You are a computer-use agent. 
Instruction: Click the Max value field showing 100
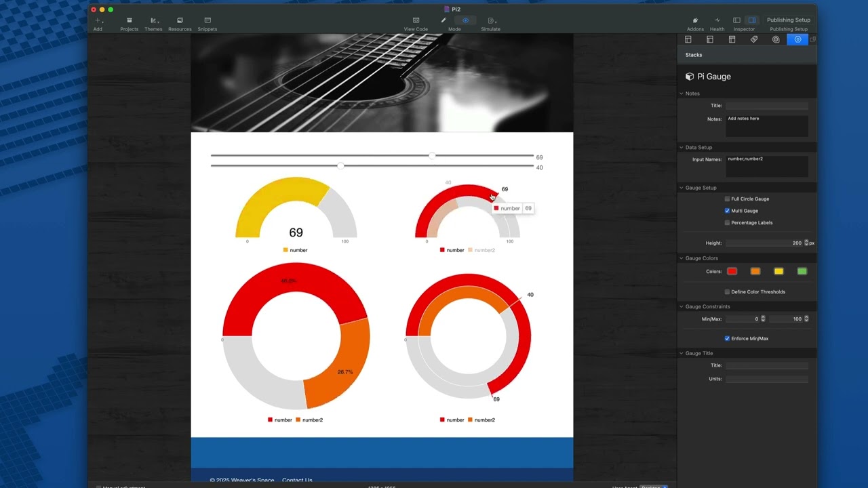point(786,319)
